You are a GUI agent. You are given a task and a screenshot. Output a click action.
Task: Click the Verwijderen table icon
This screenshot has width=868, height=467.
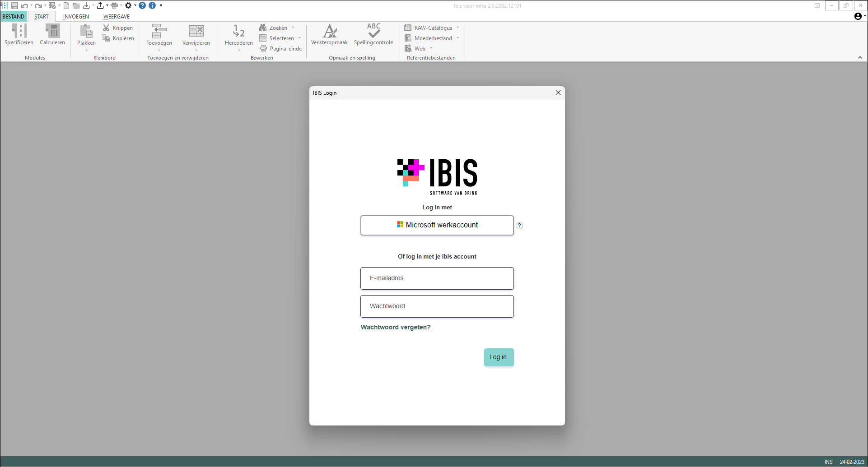tap(196, 31)
